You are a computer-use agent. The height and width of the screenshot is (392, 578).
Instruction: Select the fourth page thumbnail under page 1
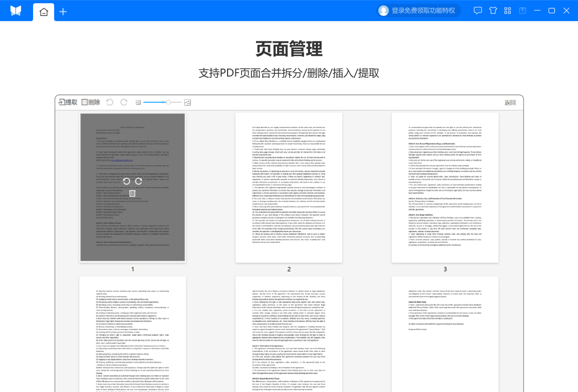pyautogui.click(x=132, y=334)
